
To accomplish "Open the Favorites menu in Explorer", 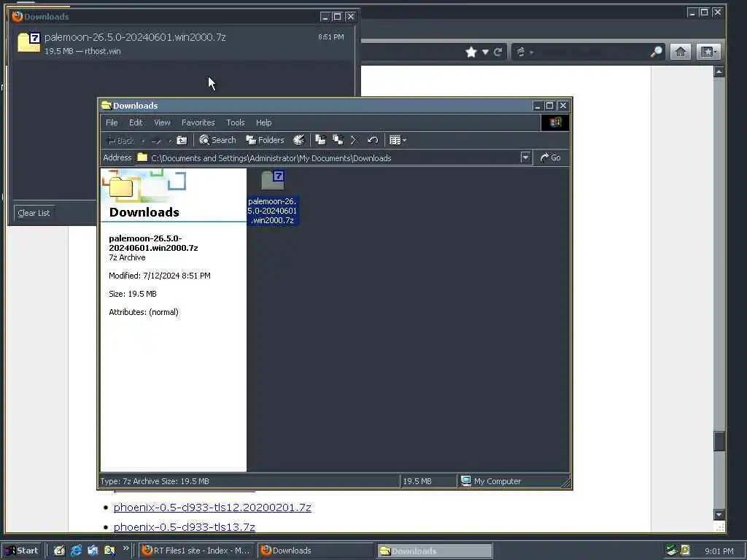I will click(x=198, y=122).
